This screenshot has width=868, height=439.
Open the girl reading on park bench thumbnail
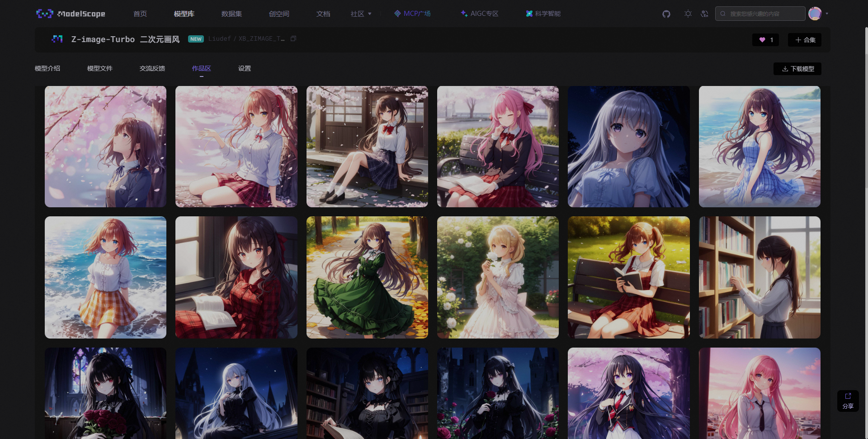pyautogui.click(x=629, y=277)
